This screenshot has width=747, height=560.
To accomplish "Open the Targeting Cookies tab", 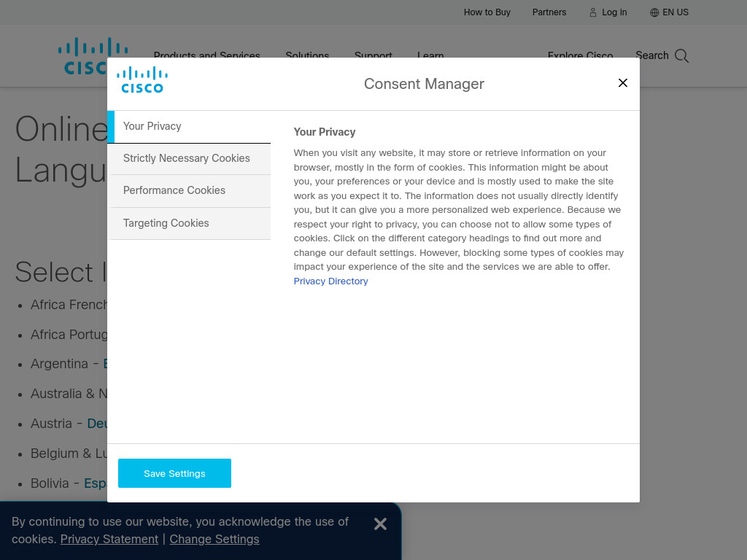I will 189,223.
